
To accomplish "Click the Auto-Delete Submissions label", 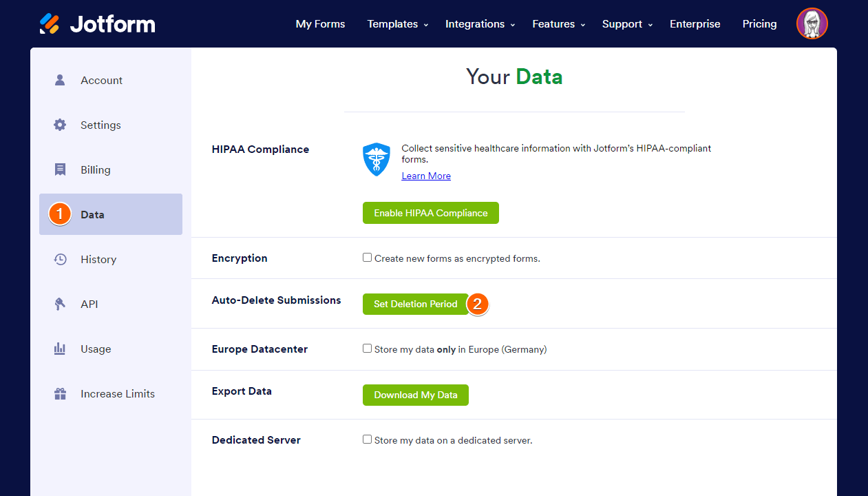I will pyautogui.click(x=277, y=300).
